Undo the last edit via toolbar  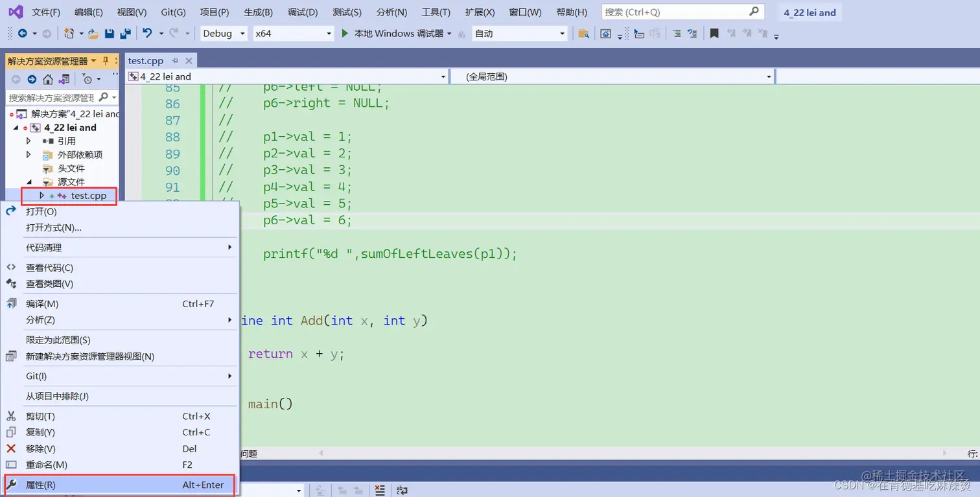click(147, 33)
